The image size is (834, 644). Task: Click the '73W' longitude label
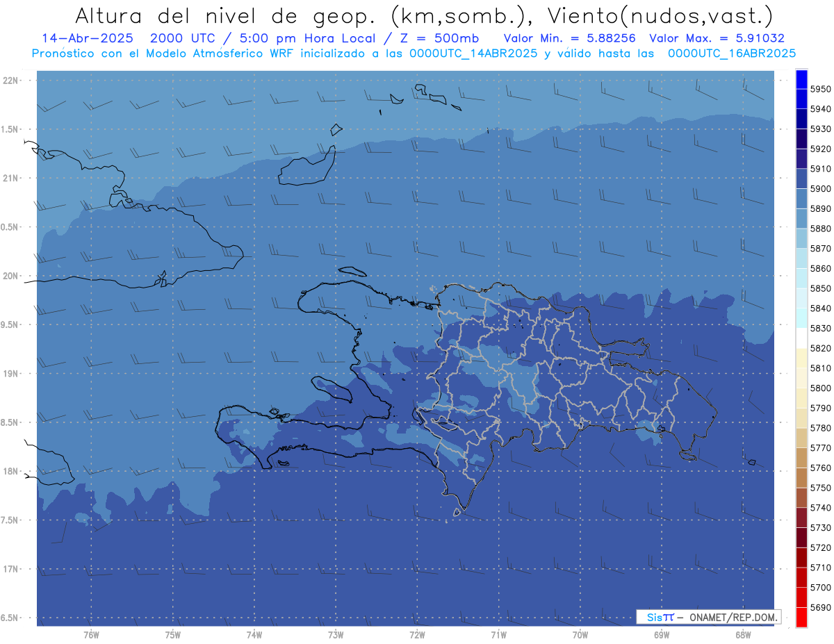pos(336,635)
